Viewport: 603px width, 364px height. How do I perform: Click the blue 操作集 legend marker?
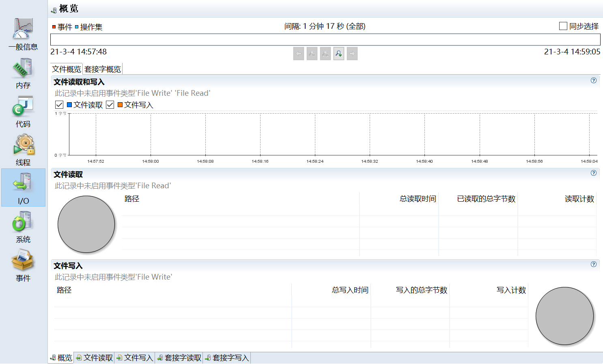pos(77,27)
